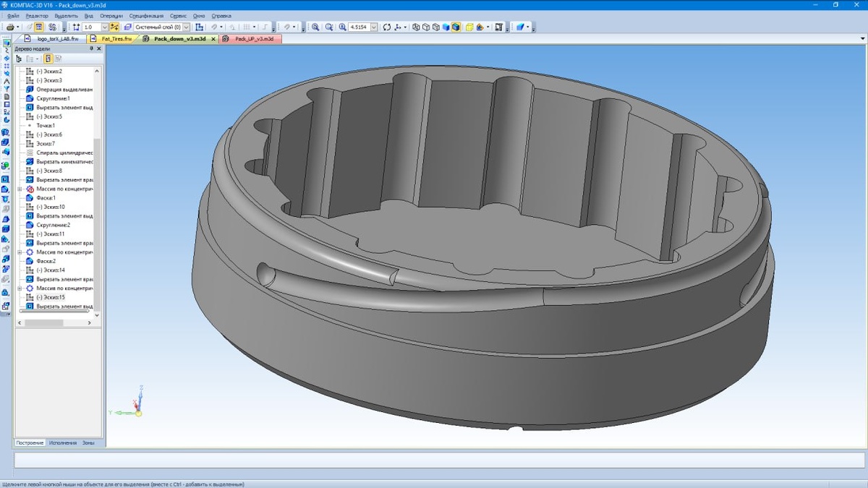Click the local coordinate system icon
Screen dimensions: 868x488
pyautogui.click(x=199, y=27)
